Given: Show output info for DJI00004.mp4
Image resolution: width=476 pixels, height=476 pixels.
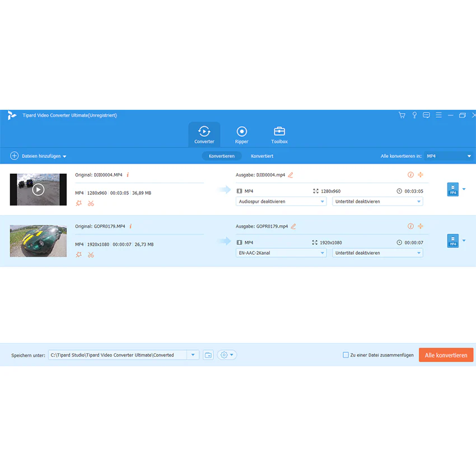Looking at the screenshot, I should [x=410, y=175].
